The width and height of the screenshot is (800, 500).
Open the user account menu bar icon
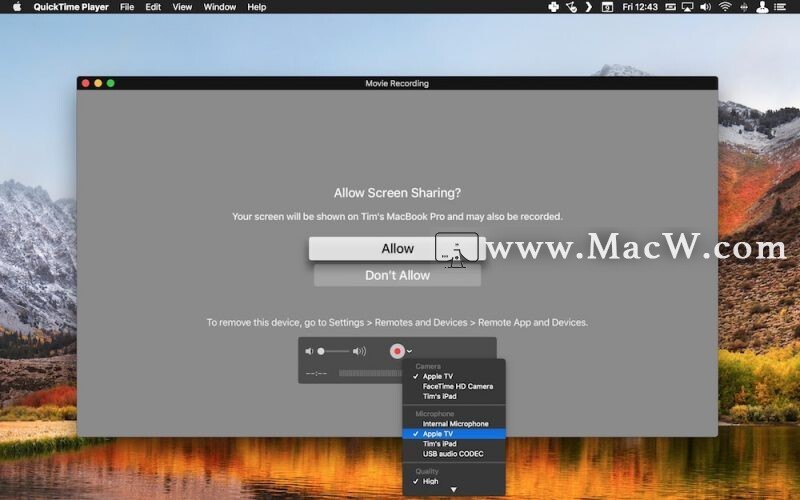[x=762, y=7]
